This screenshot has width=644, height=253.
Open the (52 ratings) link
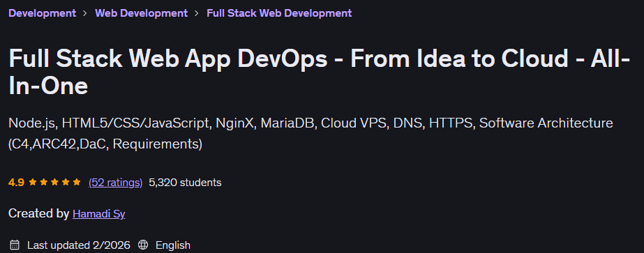tap(115, 183)
